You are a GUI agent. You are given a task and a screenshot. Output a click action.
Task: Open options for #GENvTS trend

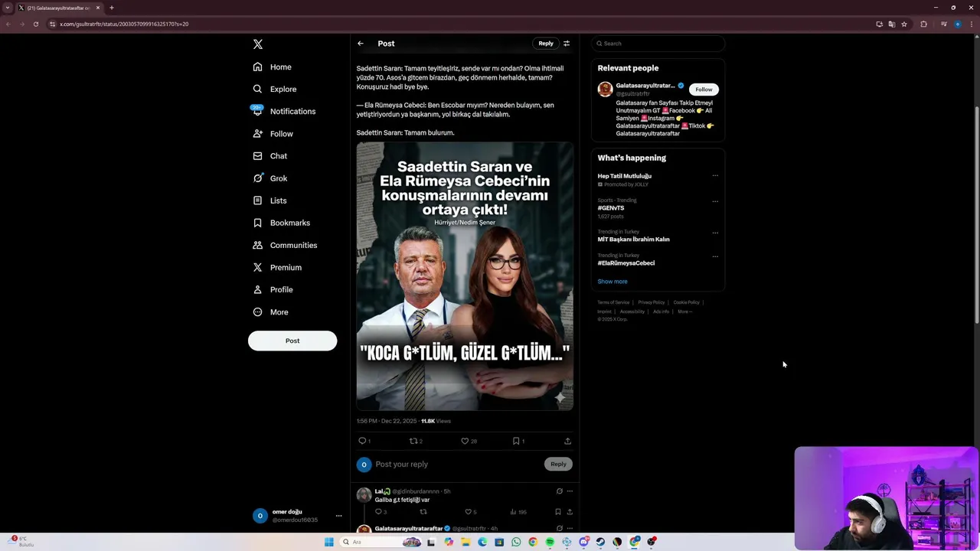715,201
